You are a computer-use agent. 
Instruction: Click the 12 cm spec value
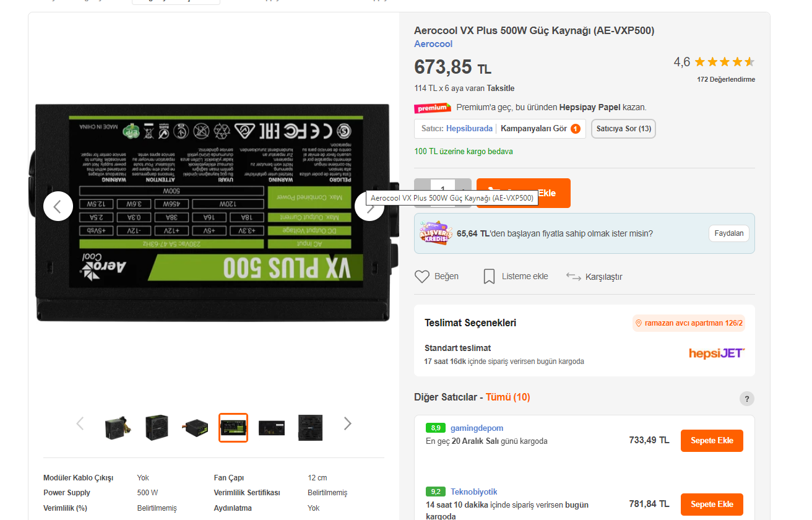[317, 478]
